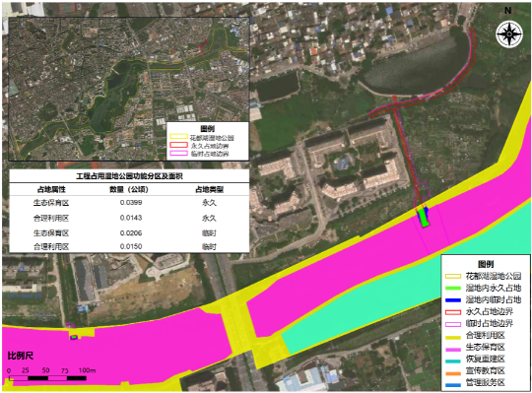
Task: Click the inset overview map thumbnail
Action: [129, 89]
